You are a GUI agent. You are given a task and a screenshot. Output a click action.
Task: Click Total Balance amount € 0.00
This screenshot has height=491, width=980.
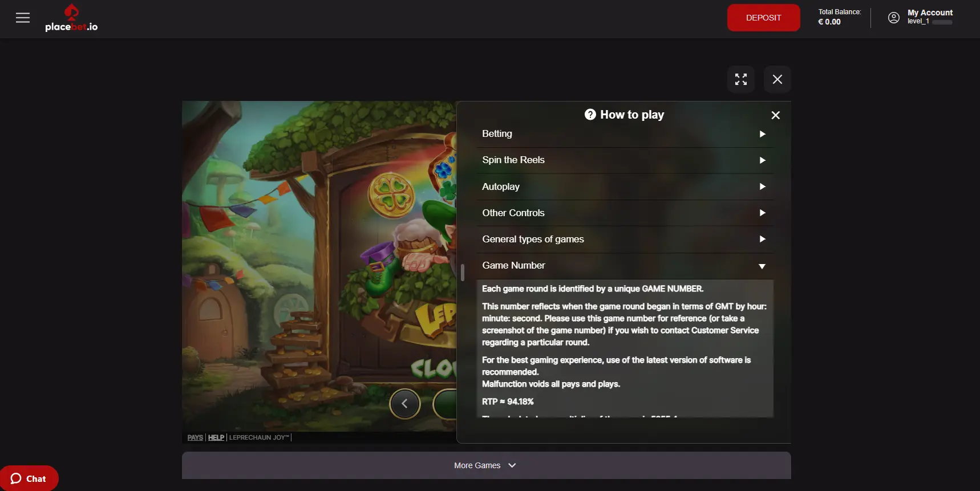click(829, 22)
